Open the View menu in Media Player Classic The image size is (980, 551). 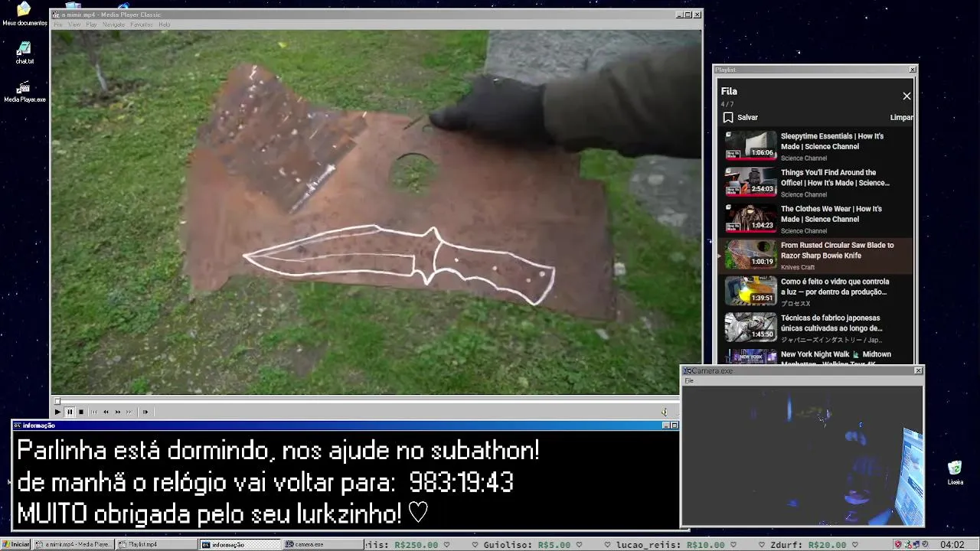click(74, 24)
